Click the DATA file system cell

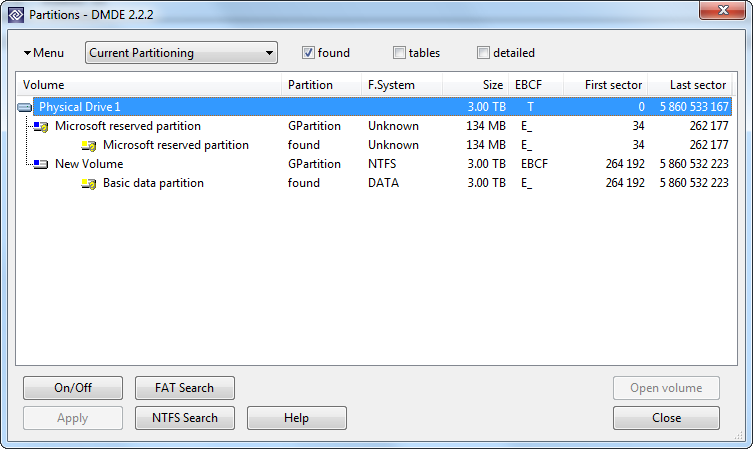[384, 183]
